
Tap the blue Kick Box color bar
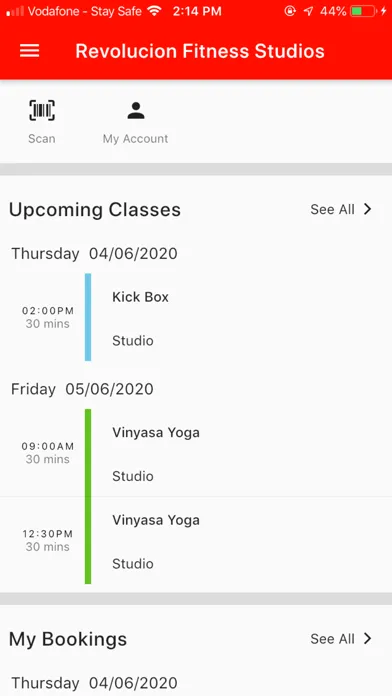(88, 317)
